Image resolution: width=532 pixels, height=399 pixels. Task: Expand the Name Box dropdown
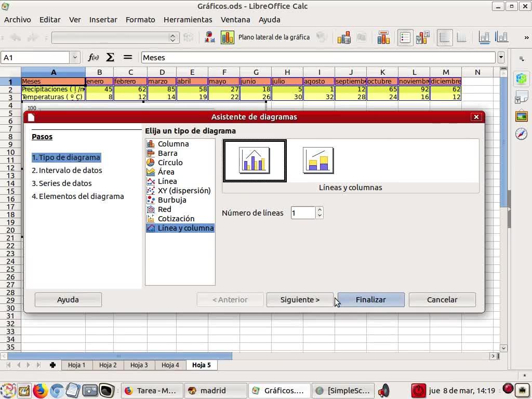pyautogui.click(x=75, y=58)
